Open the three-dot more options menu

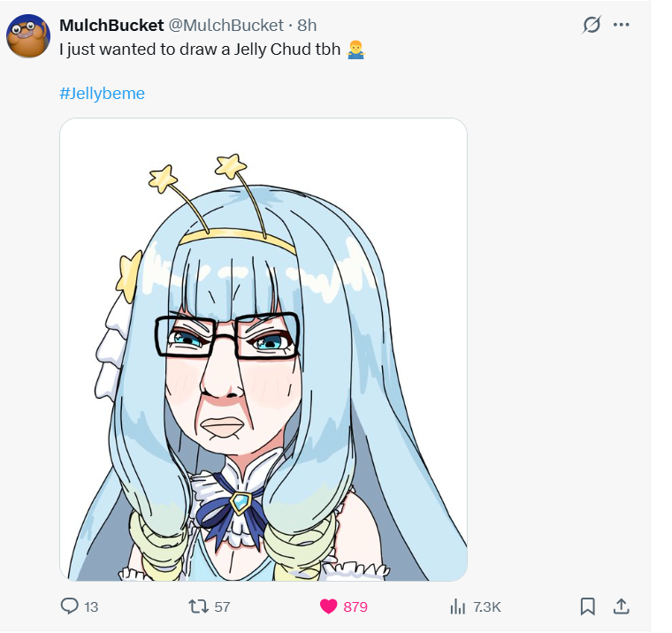point(621,25)
